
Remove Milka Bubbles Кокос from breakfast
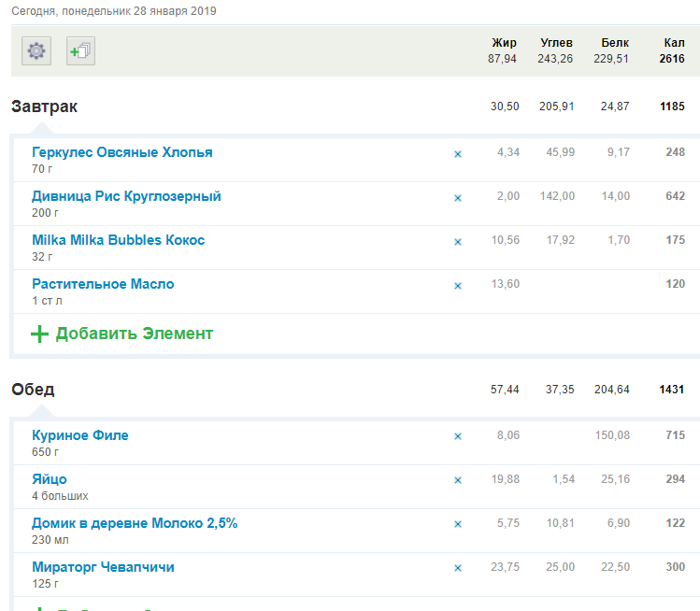coord(458,242)
